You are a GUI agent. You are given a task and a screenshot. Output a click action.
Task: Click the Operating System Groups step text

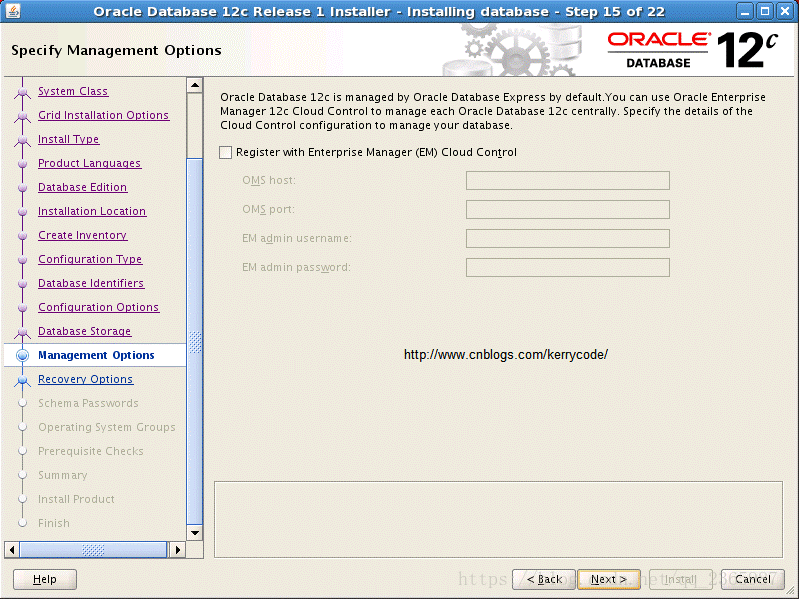107,427
